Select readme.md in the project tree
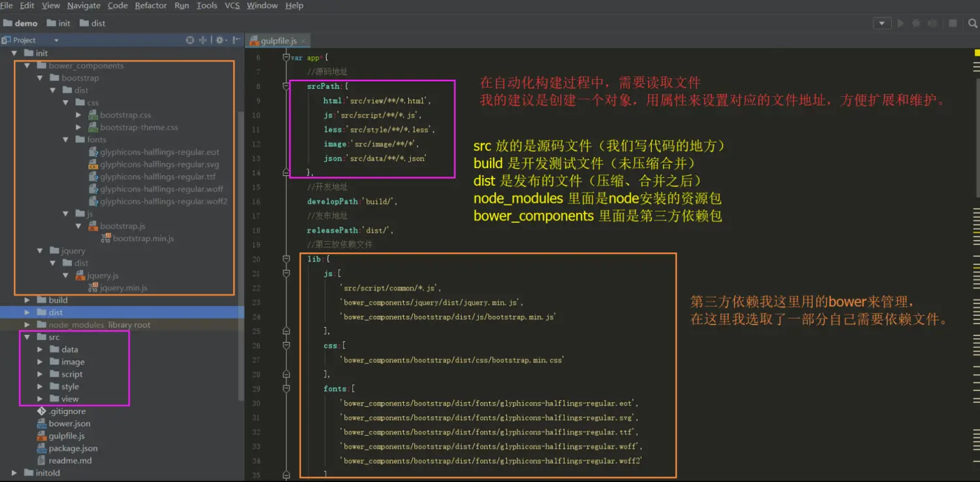The image size is (980, 482). pyautogui.click(x=70, y=461)
